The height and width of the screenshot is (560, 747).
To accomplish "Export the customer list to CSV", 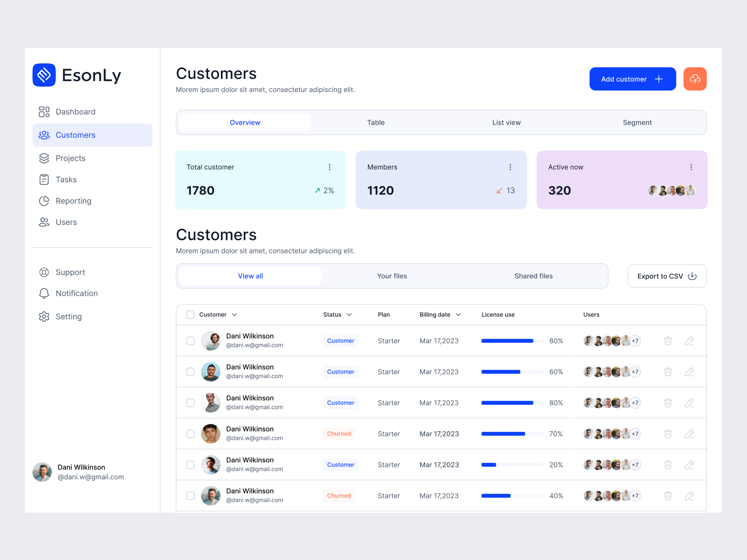I will click(x=666, y=276).
